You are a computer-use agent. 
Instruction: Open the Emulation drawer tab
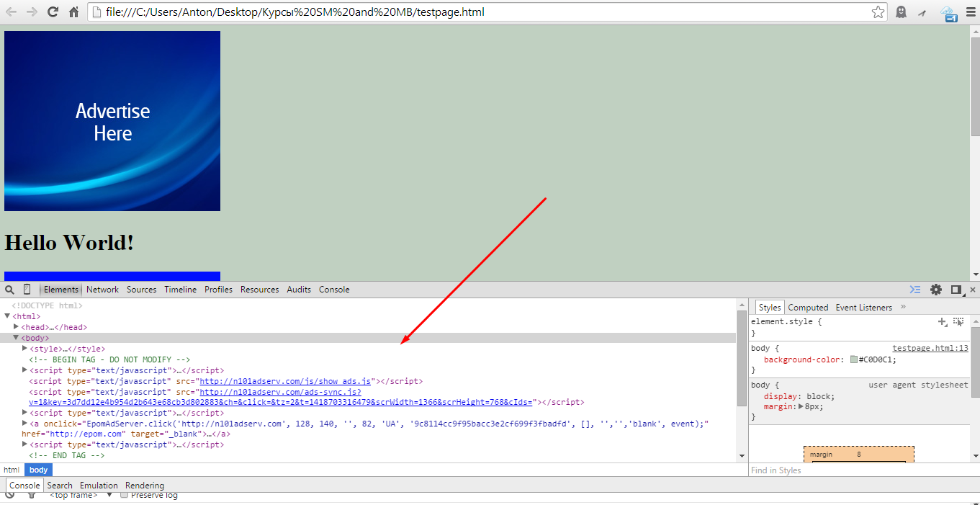point(99,486)
